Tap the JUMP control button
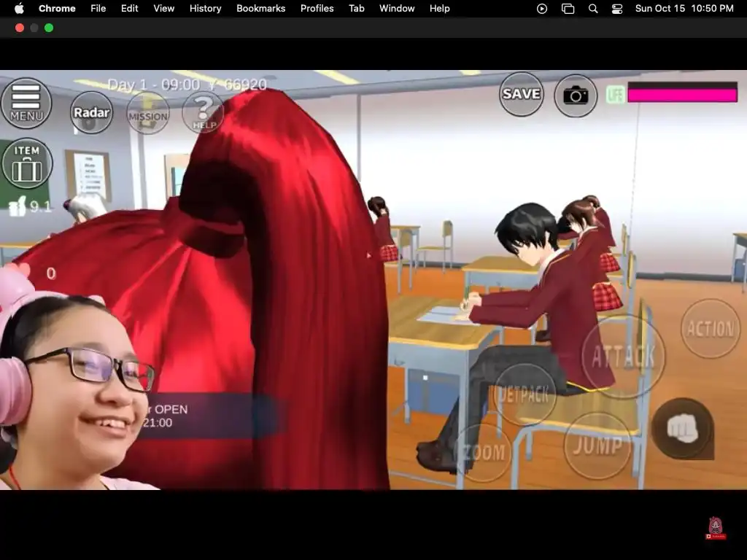The image size is (747, 560). pos(597,446)
